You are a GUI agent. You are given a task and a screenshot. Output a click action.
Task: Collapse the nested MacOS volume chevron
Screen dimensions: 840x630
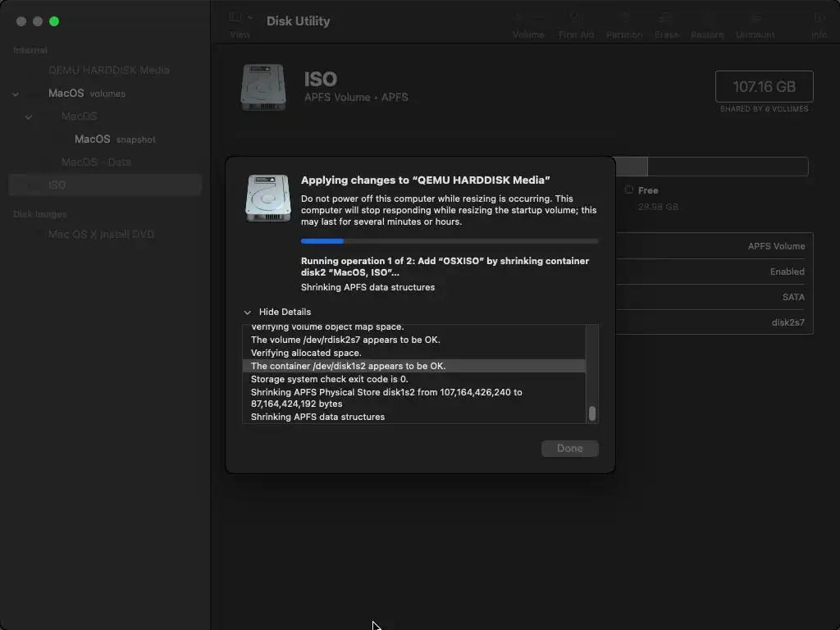point(29,116)
